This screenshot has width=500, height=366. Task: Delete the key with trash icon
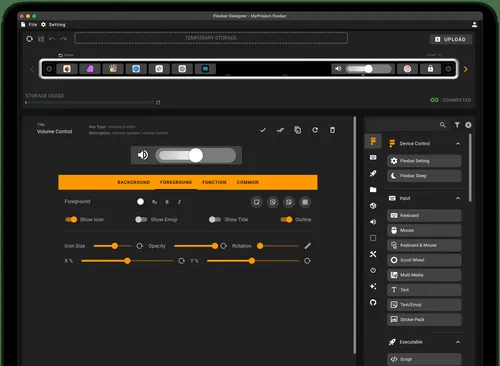332,130
